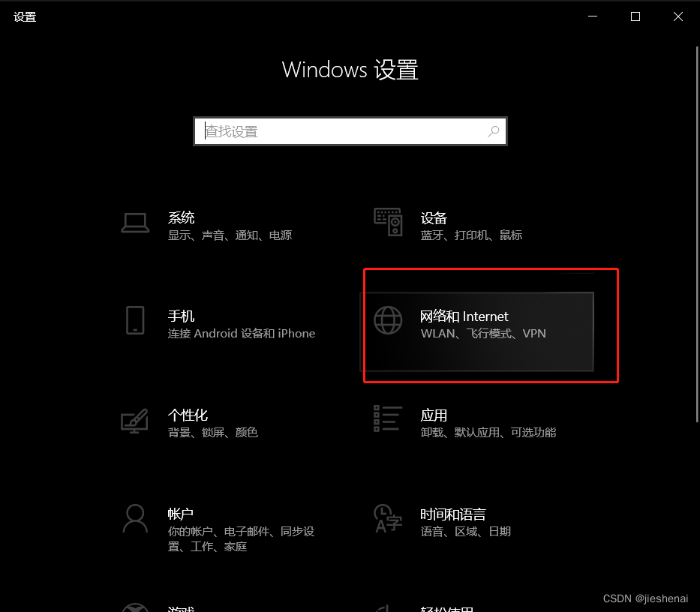Click text 连接 Android 设备和 iPhone
This screenshot has width=700, height=612.
coord(242,334)
